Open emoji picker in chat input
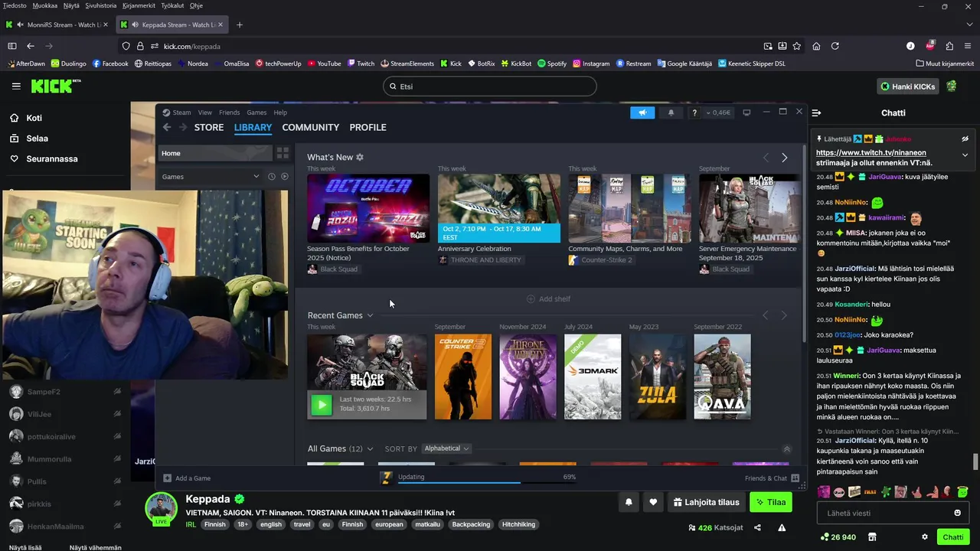 pyautogui.click(x=957, y=513)
